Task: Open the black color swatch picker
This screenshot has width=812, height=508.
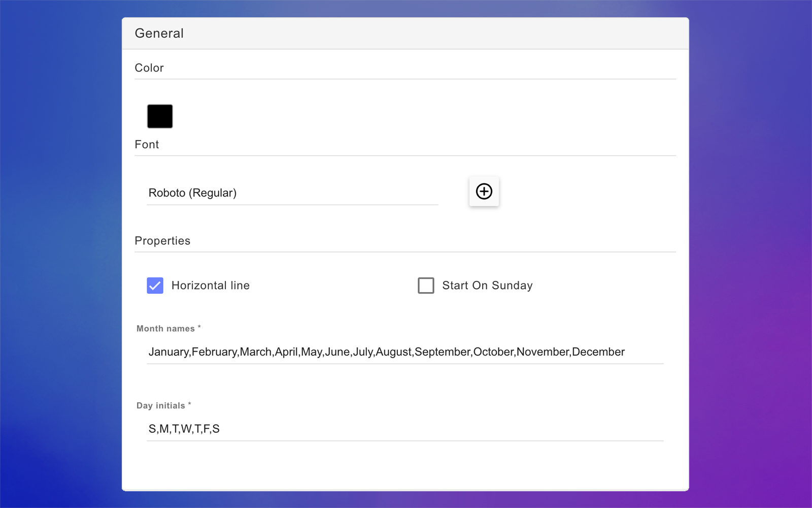Action: pos(160,116)
